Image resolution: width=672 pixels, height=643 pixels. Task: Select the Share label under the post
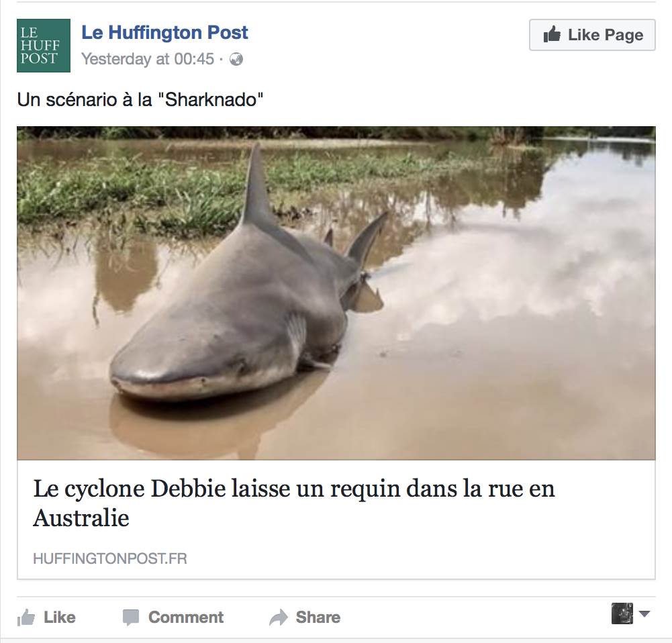[x=318, y=617]
